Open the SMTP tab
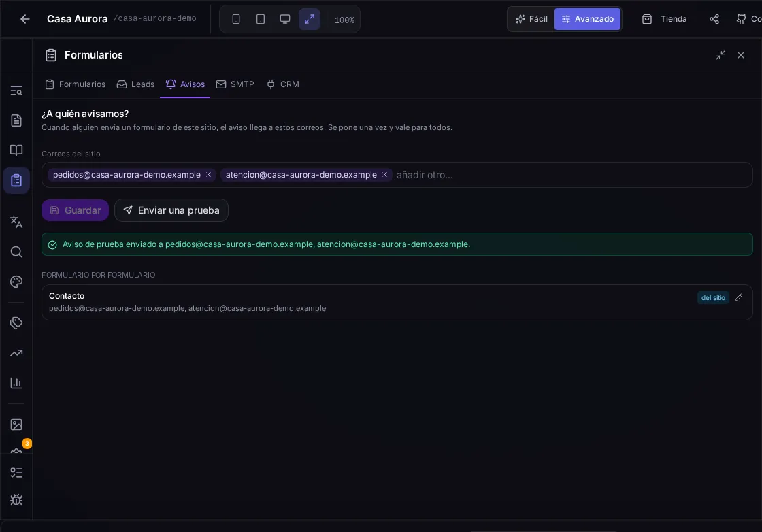This screenshot has height=532, width=762. (235, 84)
